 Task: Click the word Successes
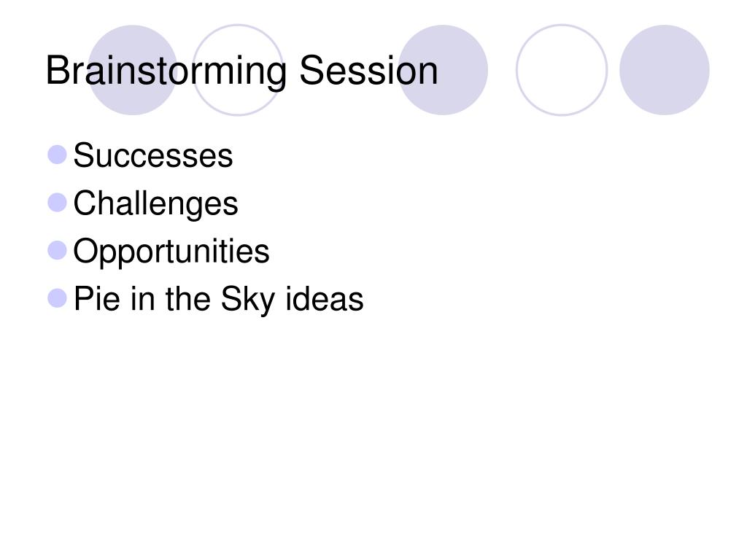click(153, 155)
